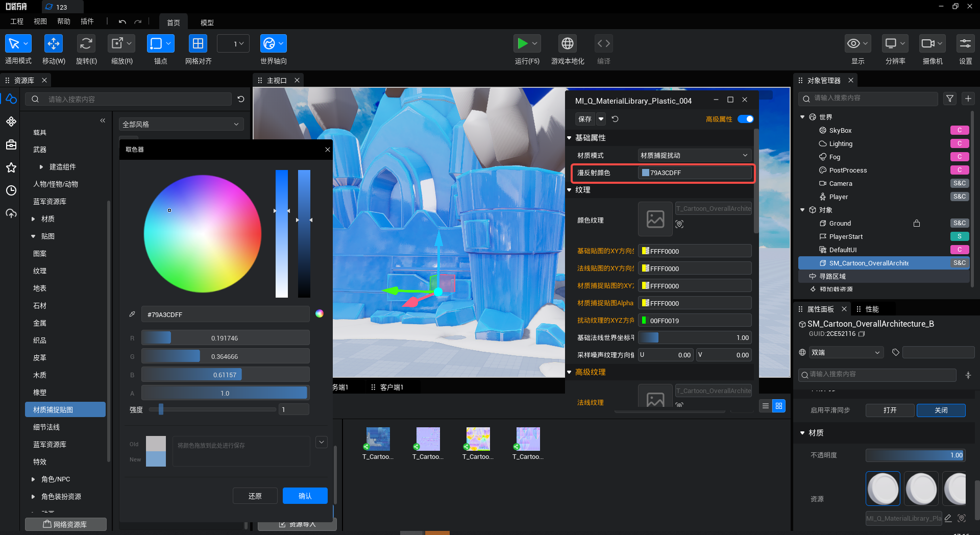Toggle 网格对齐 grid snapping
The width and height of the screenshot is (980, 535).
[198, 44]
